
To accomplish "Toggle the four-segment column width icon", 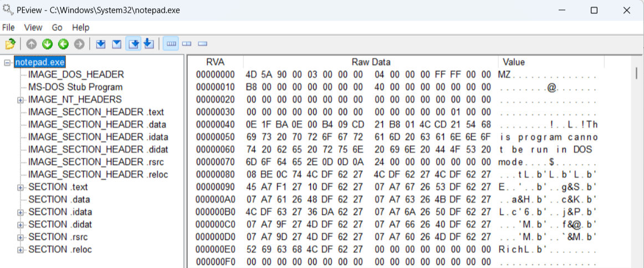I will (171, 44).
